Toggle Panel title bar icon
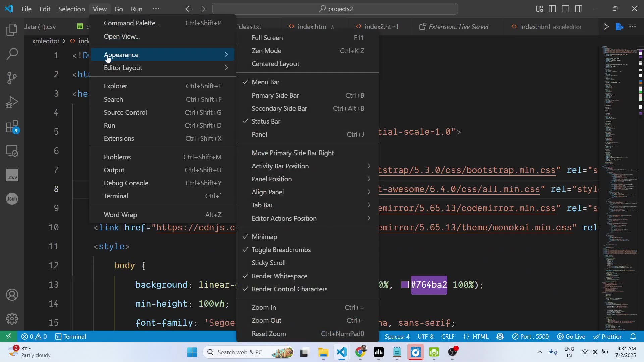The image size is (644, 362). point(566,9)
